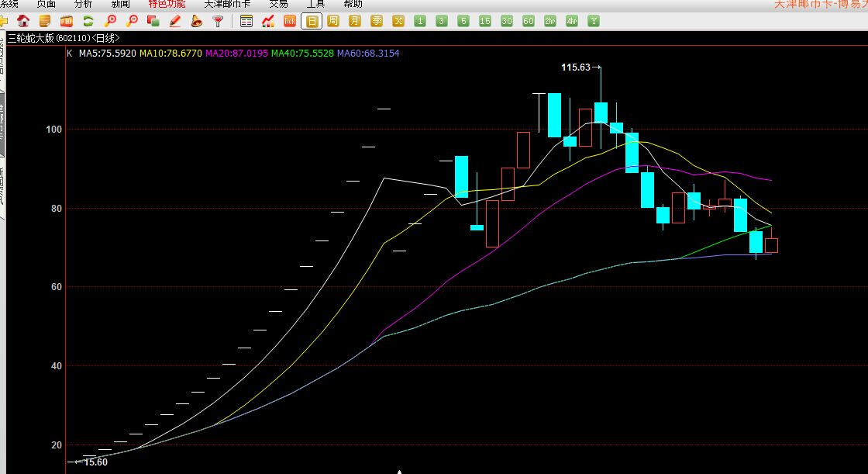Click the MA40:75.5528 indicator label
The image size is (868, 474).
tap(302, 54)
